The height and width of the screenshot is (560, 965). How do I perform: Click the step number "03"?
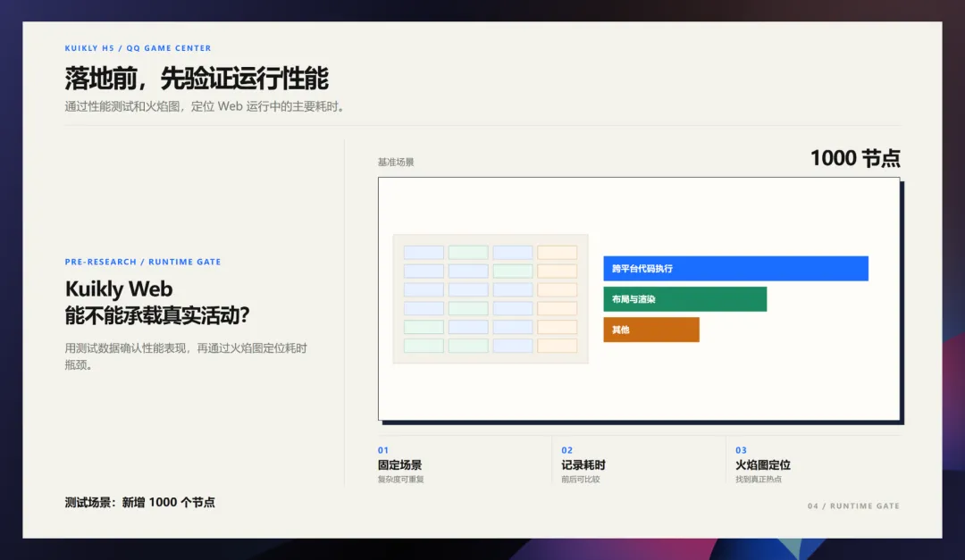741,450
